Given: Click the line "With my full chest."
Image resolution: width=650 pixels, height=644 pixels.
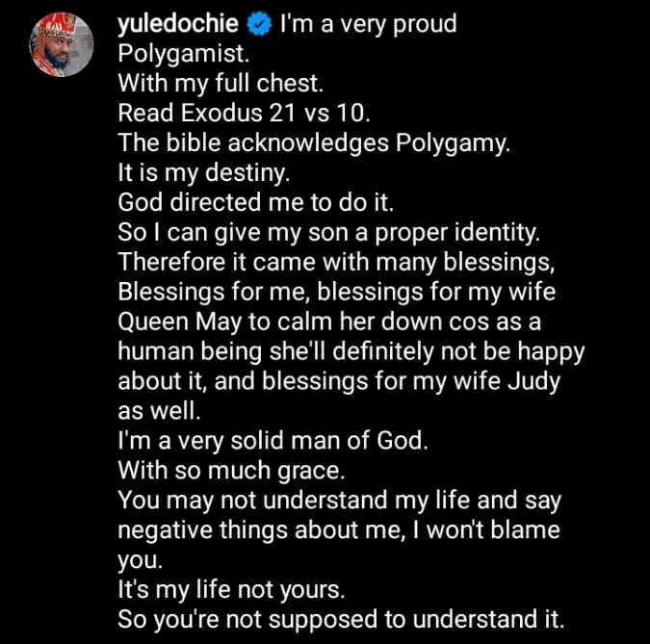Looking at the screenshot, I should [x=221, y=84].
